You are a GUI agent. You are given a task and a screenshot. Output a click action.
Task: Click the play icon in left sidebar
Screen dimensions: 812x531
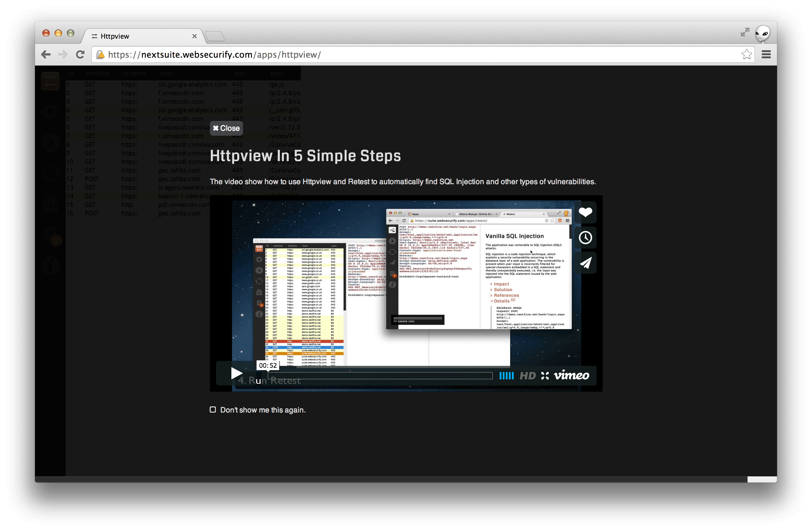[x=51, y=142]
